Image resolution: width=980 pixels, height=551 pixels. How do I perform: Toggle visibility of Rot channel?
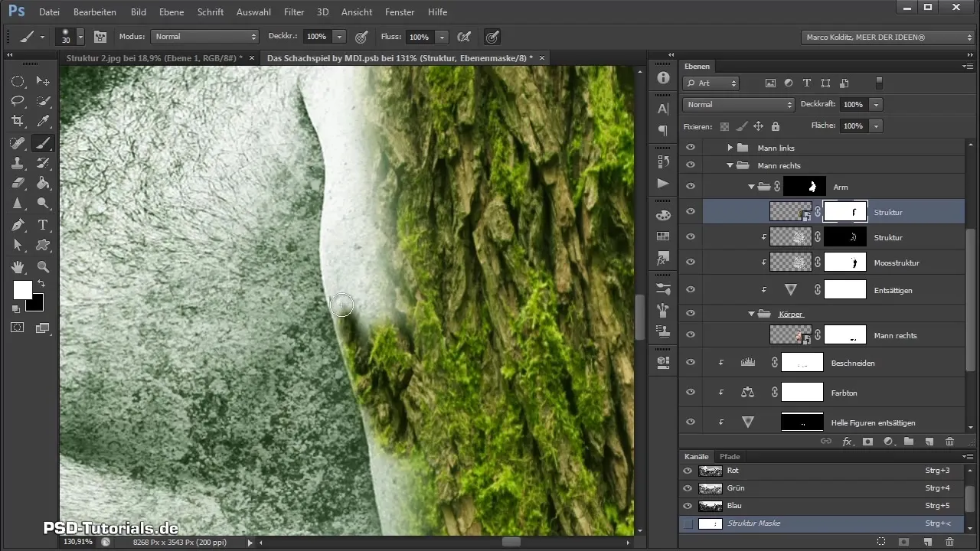pos(687,471)
